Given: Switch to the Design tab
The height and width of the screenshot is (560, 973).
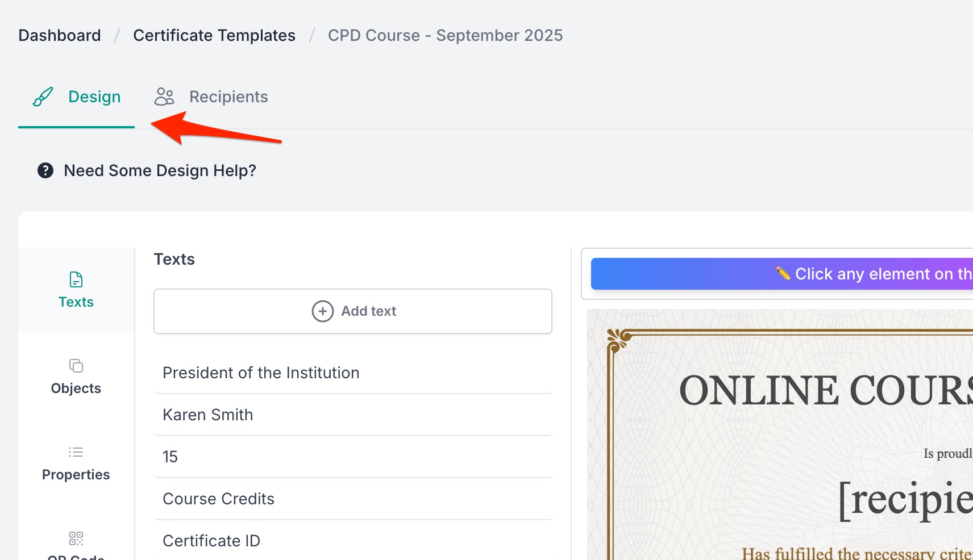Looking at the screenshot, I should coord(94,97).
